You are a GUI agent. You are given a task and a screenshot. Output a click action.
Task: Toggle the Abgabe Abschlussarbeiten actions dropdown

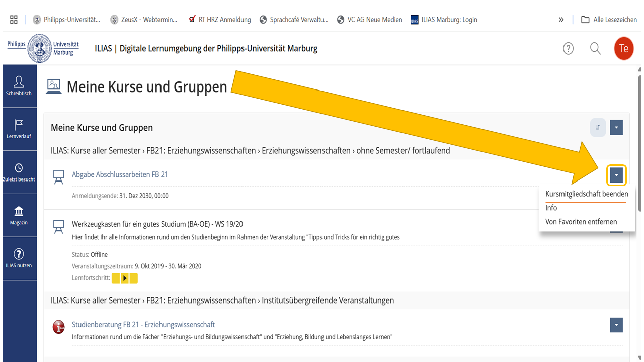click(616, 175)
